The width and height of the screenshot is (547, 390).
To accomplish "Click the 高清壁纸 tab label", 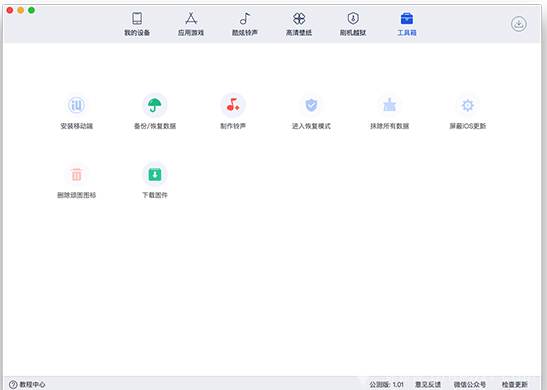I will 299,33.
